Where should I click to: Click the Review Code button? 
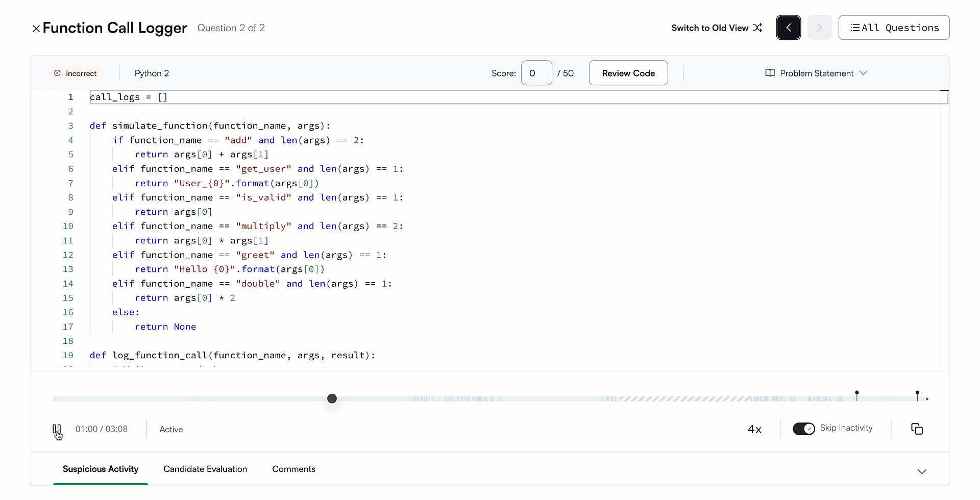(x=628, y=73)
